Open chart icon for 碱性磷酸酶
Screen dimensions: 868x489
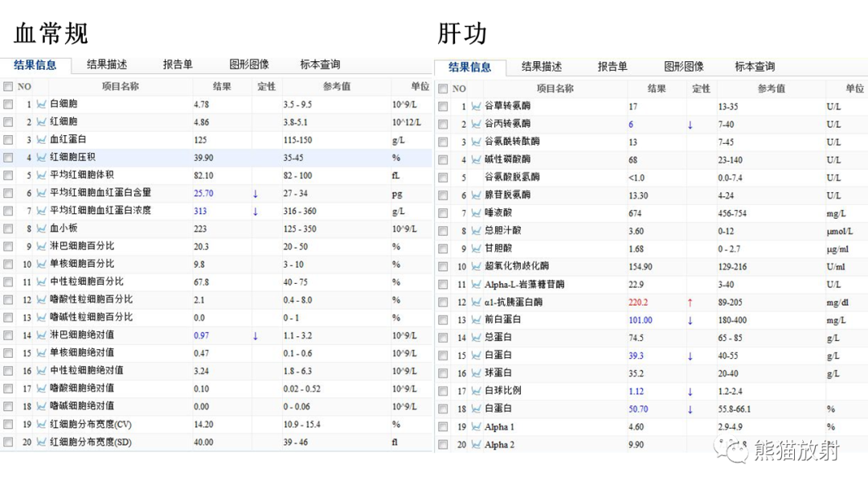[476, 159]
